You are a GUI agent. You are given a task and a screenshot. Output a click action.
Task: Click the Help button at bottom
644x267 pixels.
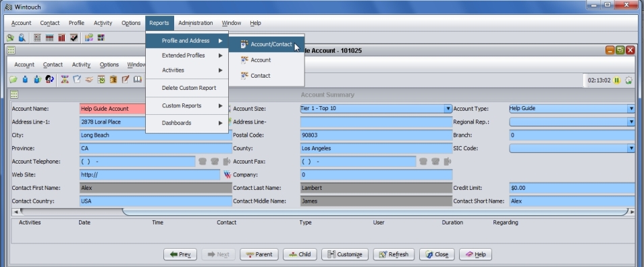[475, 254]
